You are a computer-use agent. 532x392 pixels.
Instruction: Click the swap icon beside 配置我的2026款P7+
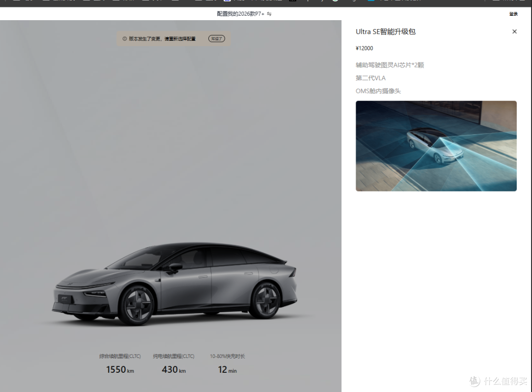click(x=269, y=14)
